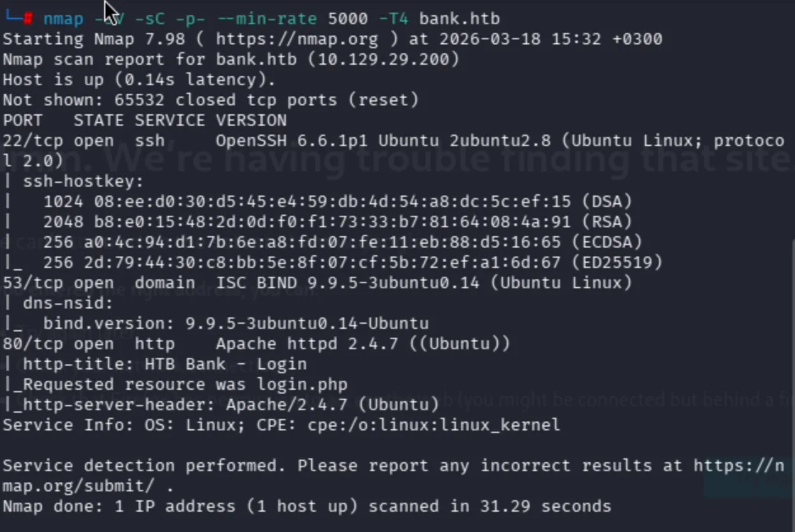Click the nmap command word at the prompt

click(x=63, y=19)
